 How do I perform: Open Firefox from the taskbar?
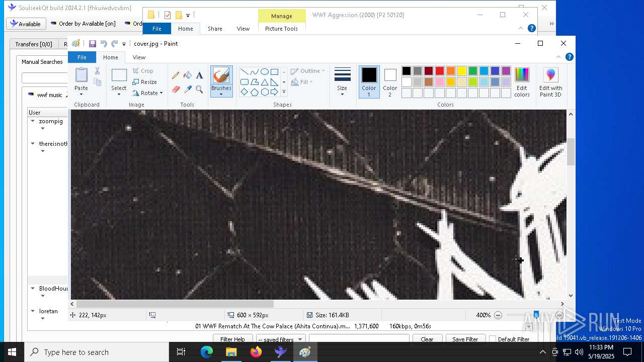pyautogui.click(x=256, y=352)
